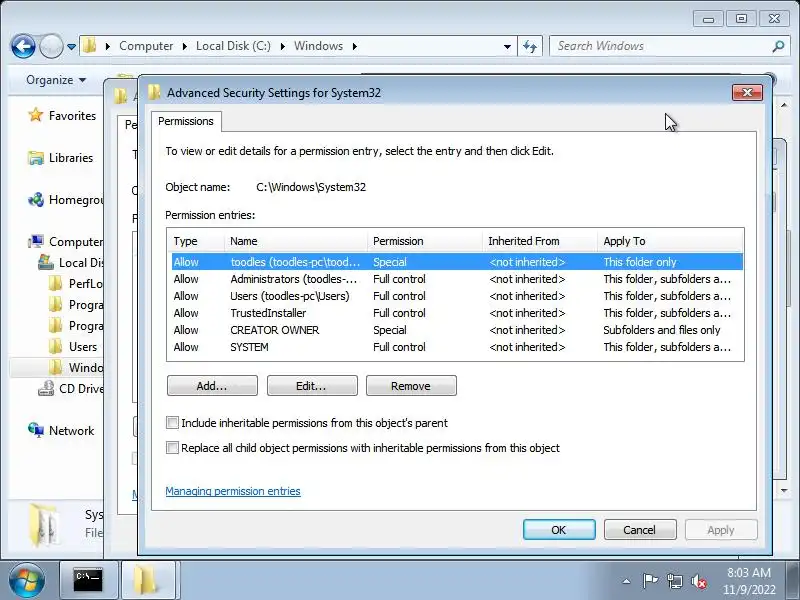This screenshot has height=600, width=800.
Task: Click the folder icon in address bar
Action: (90, 45)
